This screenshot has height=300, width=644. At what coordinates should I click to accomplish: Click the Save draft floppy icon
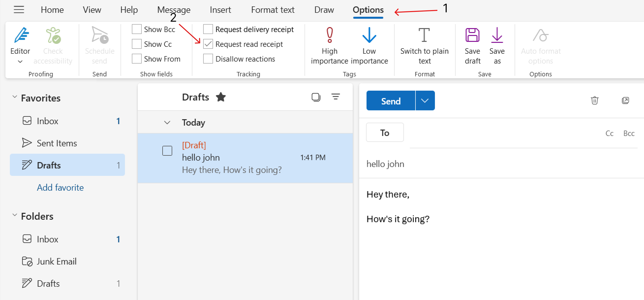coord(472,35)
